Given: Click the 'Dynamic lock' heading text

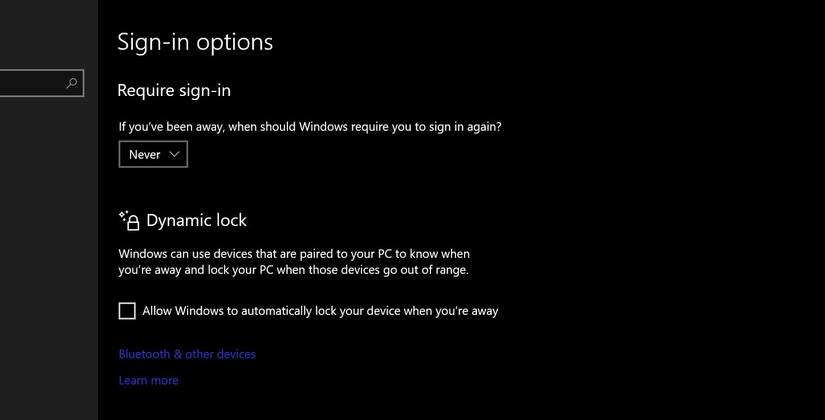Looking at the screenshot, I should coord(196,220).
